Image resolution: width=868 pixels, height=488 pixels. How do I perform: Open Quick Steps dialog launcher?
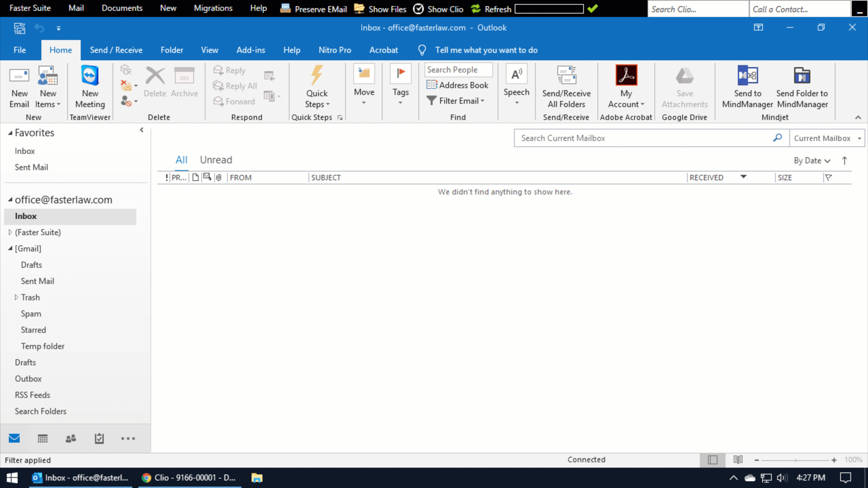340,117
